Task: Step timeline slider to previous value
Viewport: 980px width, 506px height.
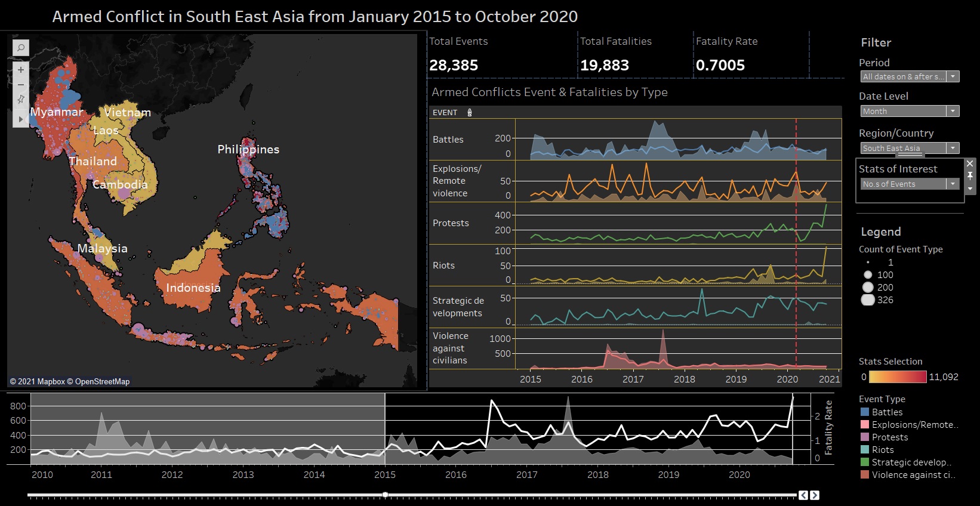Action: tap(803, 495)
